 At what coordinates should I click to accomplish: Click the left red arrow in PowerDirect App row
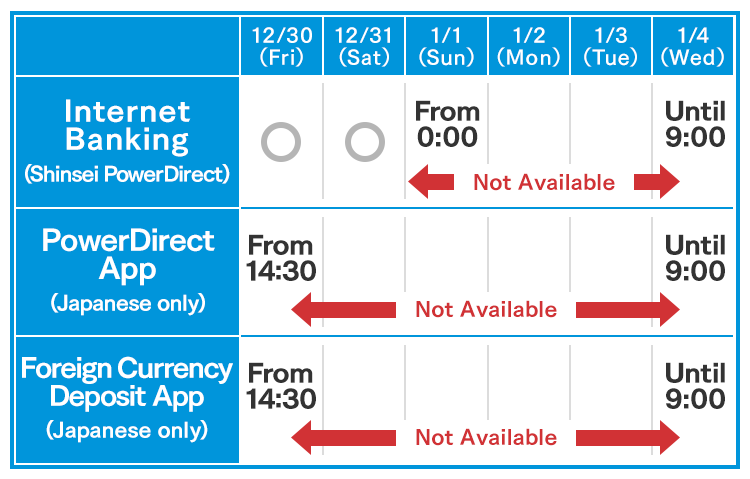pos(346,310)
